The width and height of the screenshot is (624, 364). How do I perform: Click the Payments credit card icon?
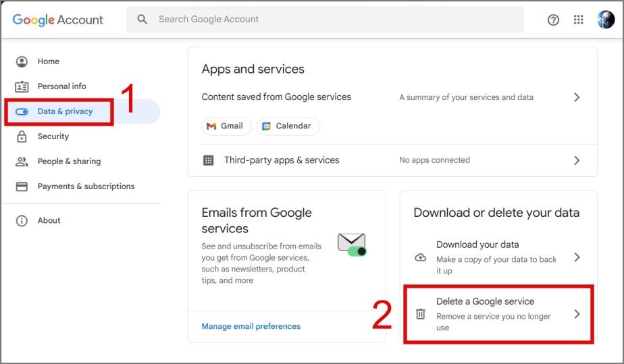click(x=22, y=186)
